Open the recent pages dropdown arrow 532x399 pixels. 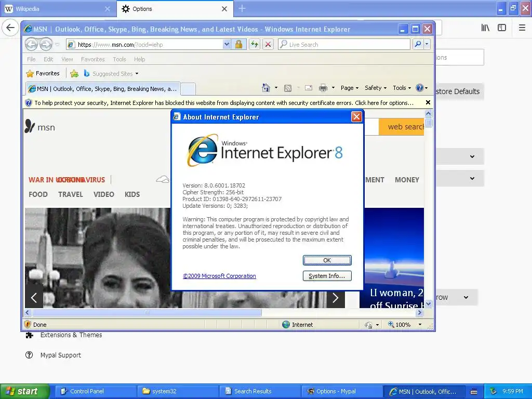tap(57, 45)
